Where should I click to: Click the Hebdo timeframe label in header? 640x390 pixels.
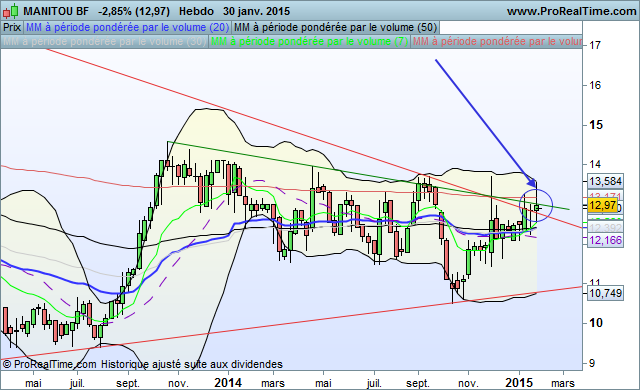click(196, 11)
